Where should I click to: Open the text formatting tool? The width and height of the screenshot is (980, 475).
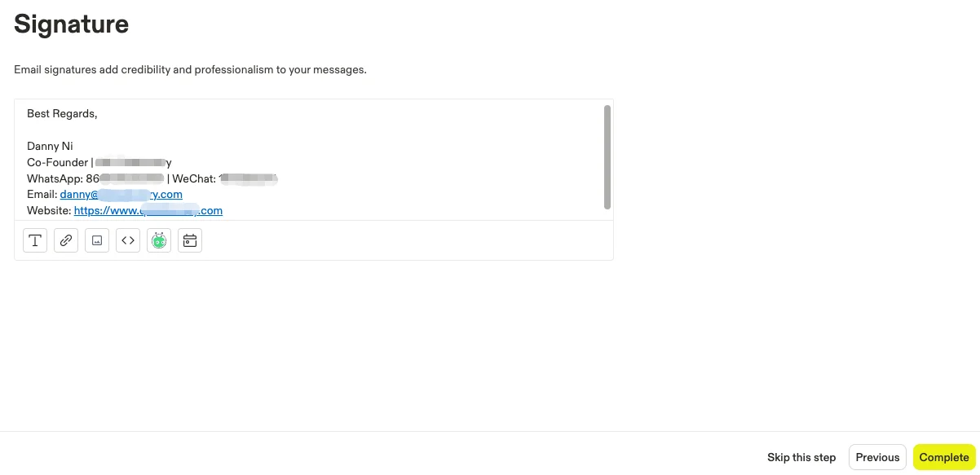pyautogui.click(x=35, y=240)
